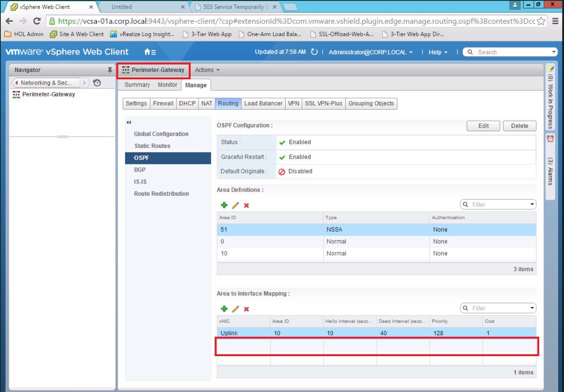Click the Chrome user profile icon

coord(515,5)
